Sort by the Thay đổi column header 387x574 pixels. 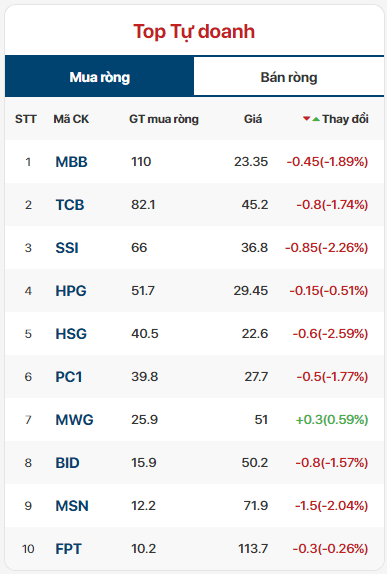[345, 119]
